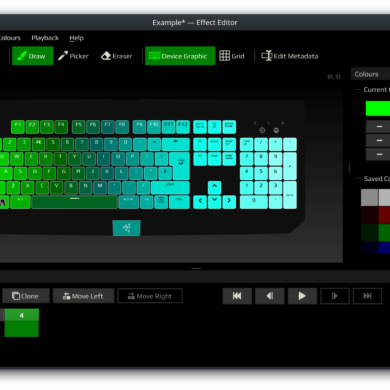Paint the spacebar key
The height and width of the screenshot is (390, 390).
pyautogui.click(x=74, y=202)
